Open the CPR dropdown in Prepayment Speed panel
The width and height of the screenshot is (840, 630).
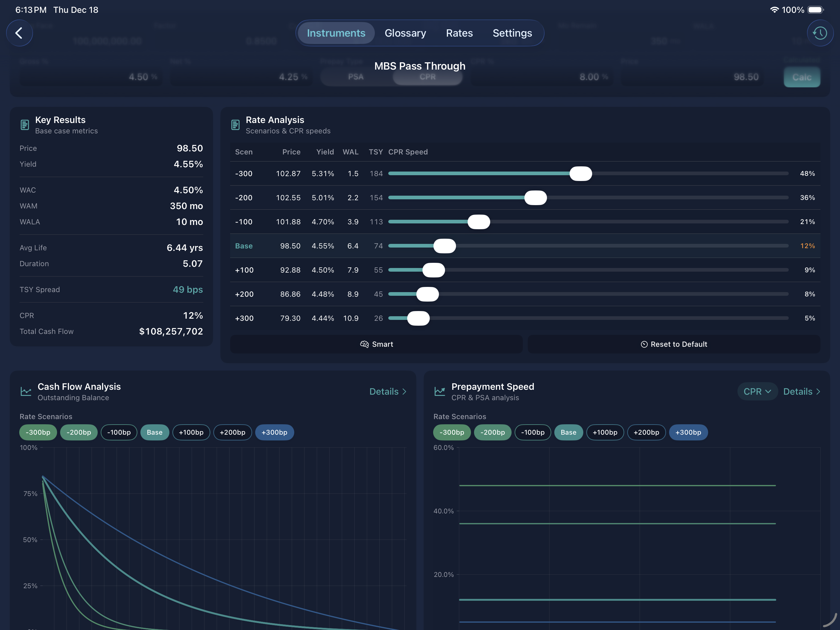tap(757, 391)
